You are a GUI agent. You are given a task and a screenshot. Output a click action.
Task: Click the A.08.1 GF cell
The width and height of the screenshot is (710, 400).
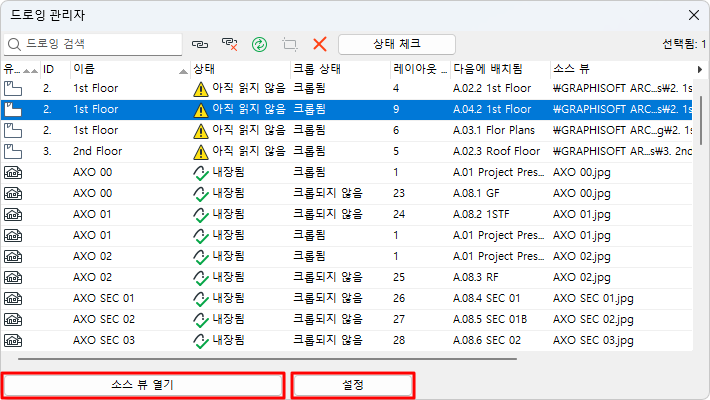[476, 193]
